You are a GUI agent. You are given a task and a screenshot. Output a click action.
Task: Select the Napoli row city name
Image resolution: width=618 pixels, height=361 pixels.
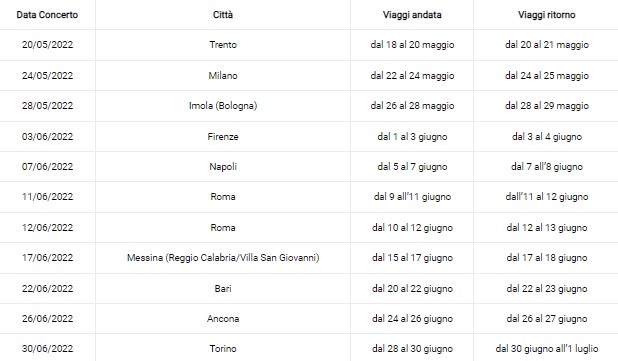tap(223, 167)
